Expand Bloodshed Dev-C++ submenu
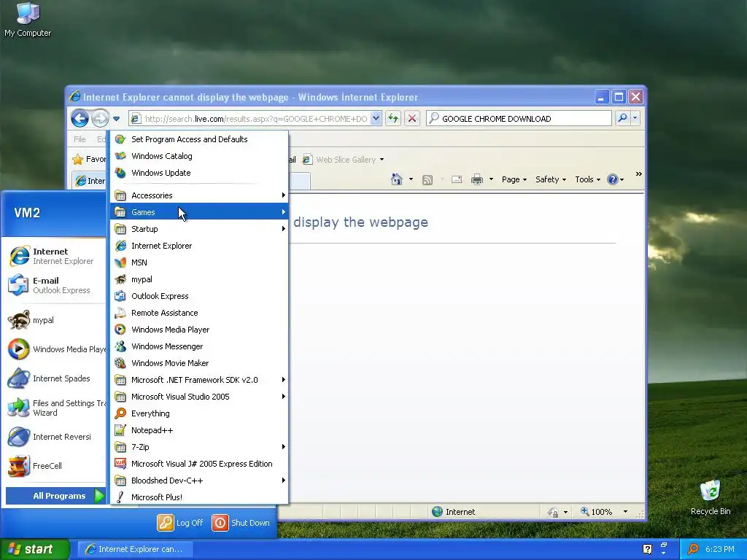This screenshot has width=747, height=560. (x=199, y=481)
